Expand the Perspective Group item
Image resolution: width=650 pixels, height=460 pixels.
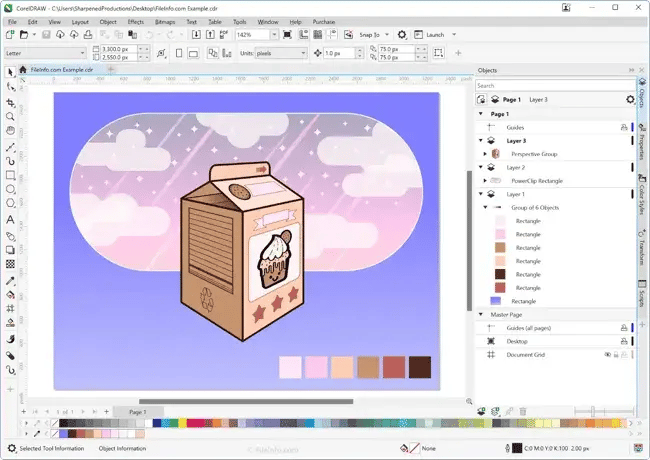(x=485, y=154)
